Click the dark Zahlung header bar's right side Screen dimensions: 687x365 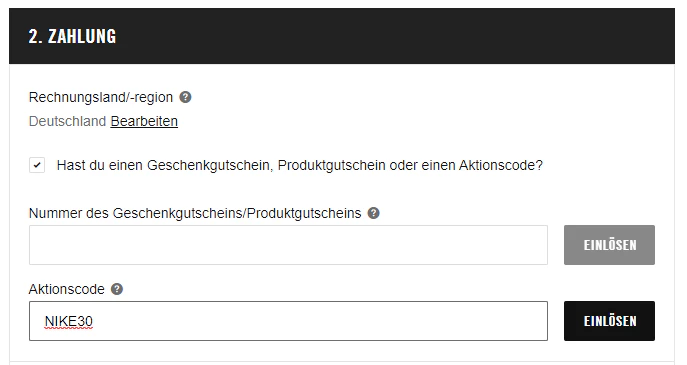[570, 36]
